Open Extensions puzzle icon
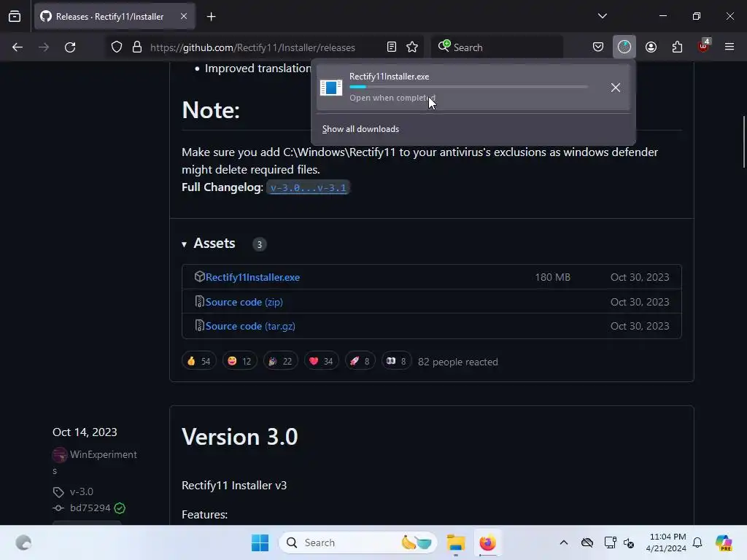Image resolution: width=747 pixels, height=560 pixels. pos(677,47)
